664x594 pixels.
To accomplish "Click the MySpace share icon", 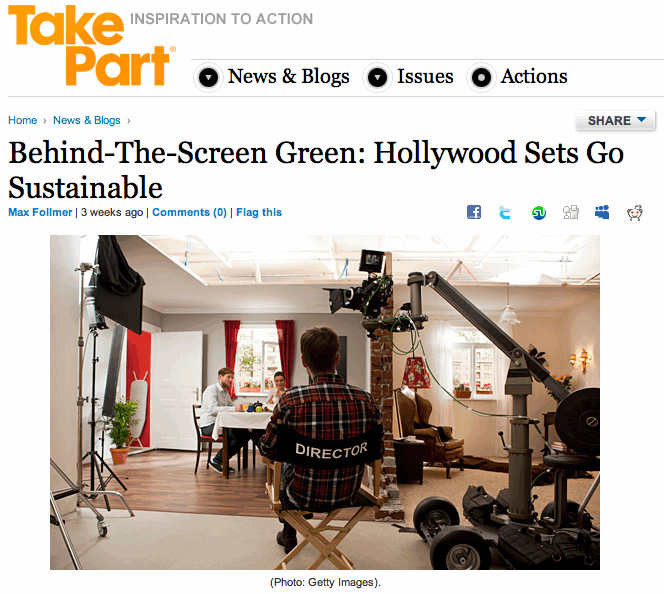I will click(602, 212).
